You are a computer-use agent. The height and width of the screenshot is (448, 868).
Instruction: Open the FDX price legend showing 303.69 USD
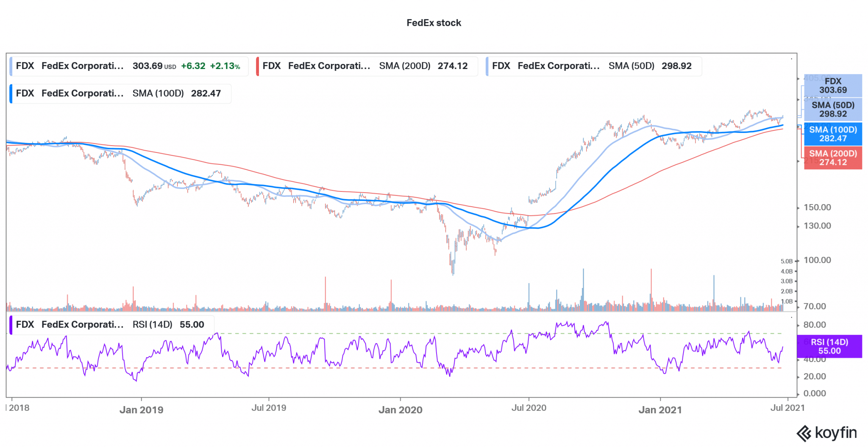point(129,66)
